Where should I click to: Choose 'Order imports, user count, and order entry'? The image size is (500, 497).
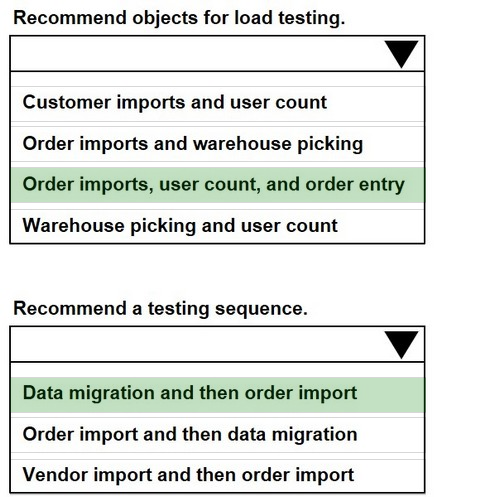click(217, 185)
